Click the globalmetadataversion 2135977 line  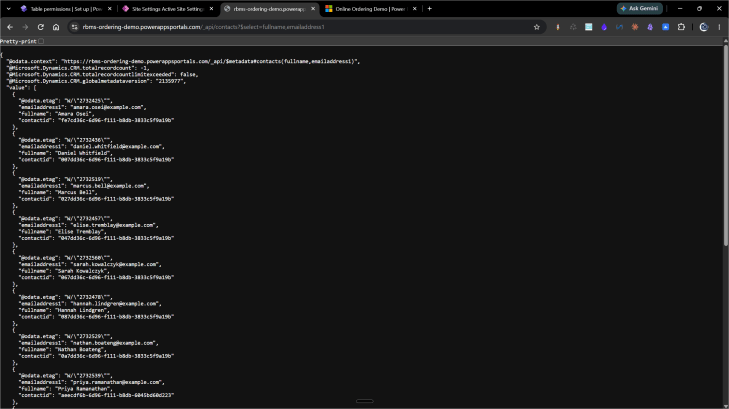[x=96, y=81]
